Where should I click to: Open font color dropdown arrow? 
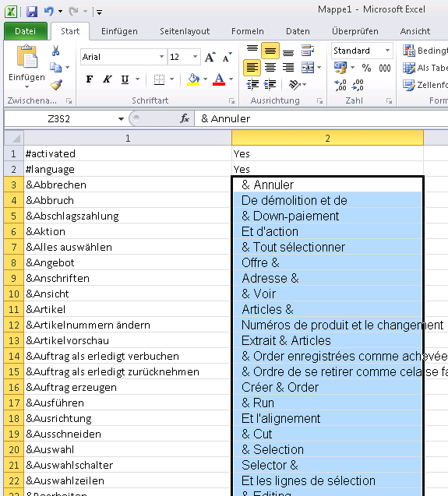[231, 79]
